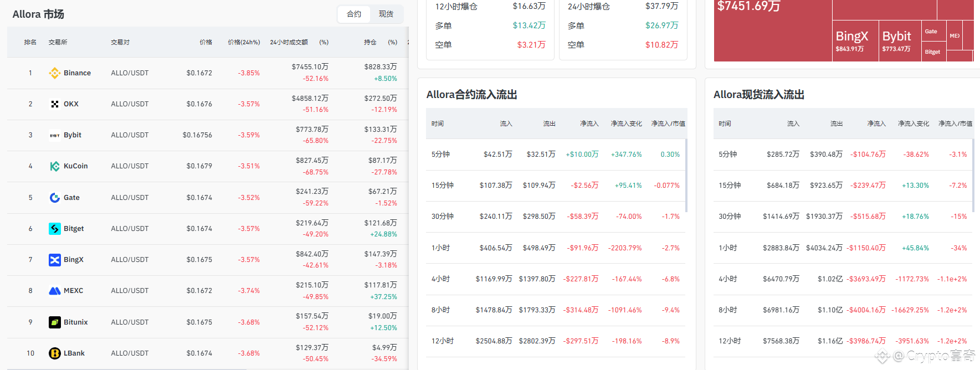The image size is (980, 370).
Task: Open the LBank ALLO/USDT trading pair
Action: coord(130,353)
